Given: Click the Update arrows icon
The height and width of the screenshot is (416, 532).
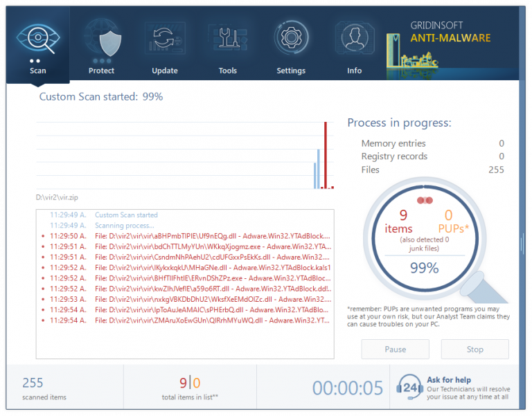Looking at the screenshot, I should (164, 42).
